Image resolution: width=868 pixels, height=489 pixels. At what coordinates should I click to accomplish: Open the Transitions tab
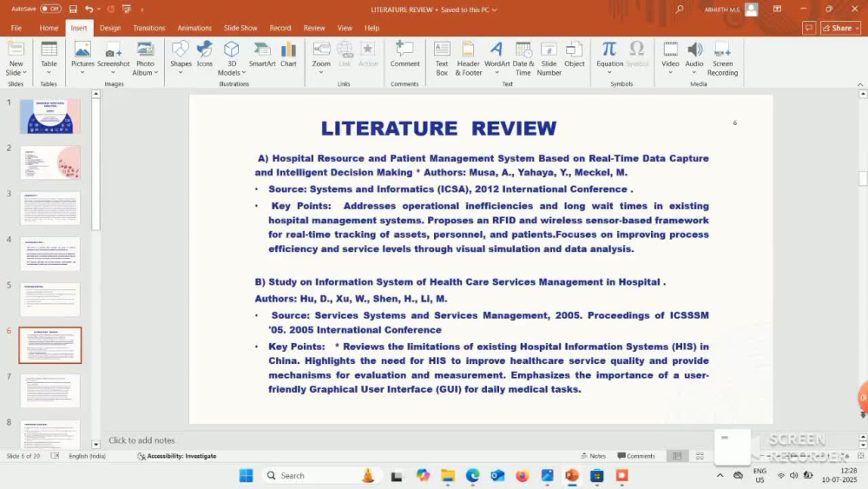tap(149, 28)
